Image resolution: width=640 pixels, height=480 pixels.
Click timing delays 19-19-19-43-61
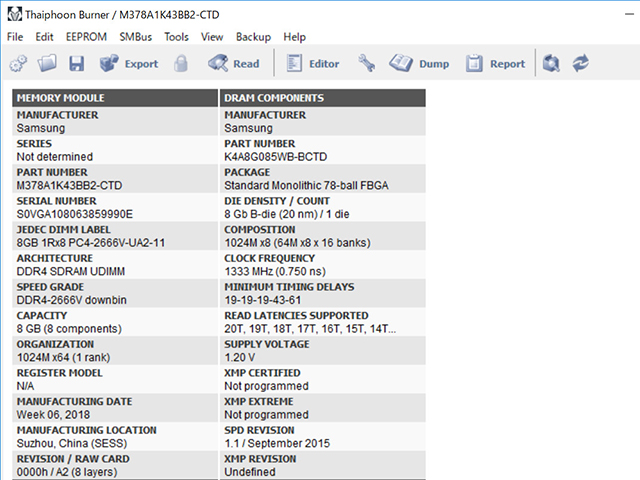click(262, 300)
